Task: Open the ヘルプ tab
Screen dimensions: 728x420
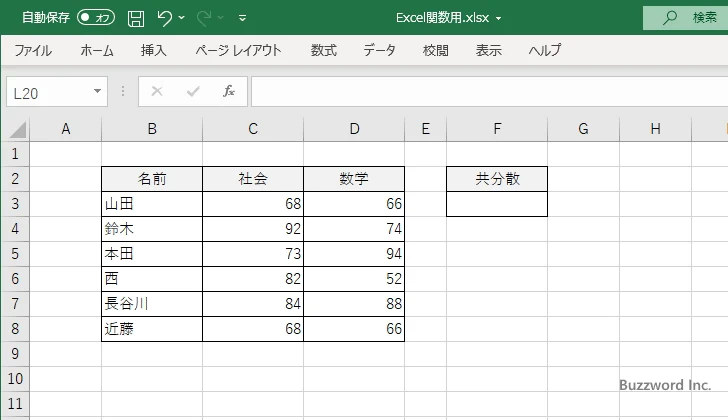Action: (x=545, y=50)
